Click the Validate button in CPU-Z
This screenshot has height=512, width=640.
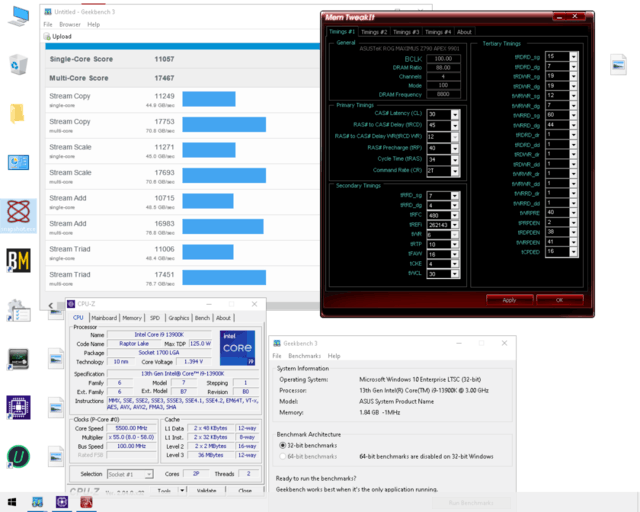207,490
